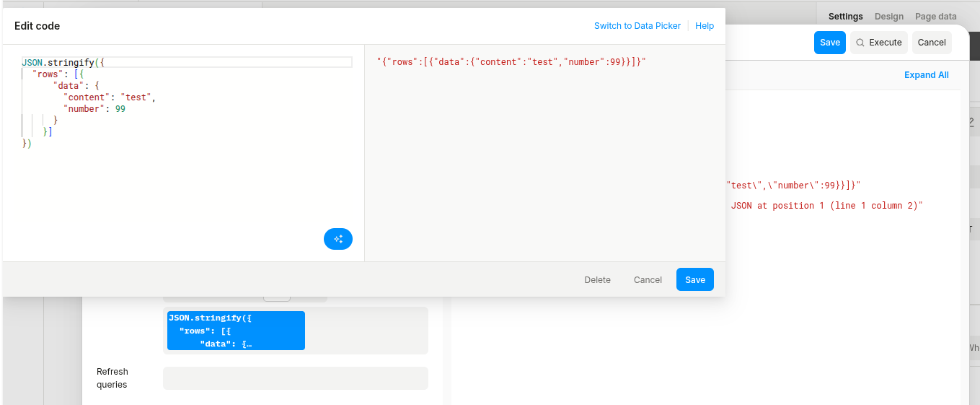Open Switch to Data Picker link

637,26
